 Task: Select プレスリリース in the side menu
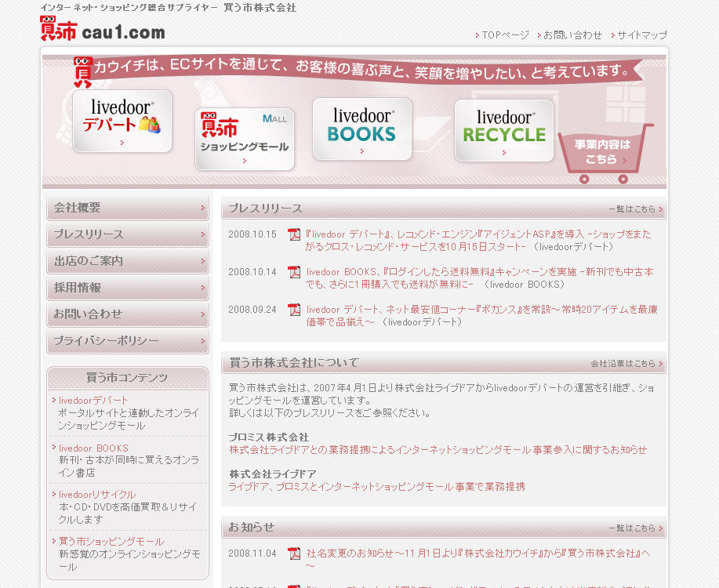(x=128, y=234)
